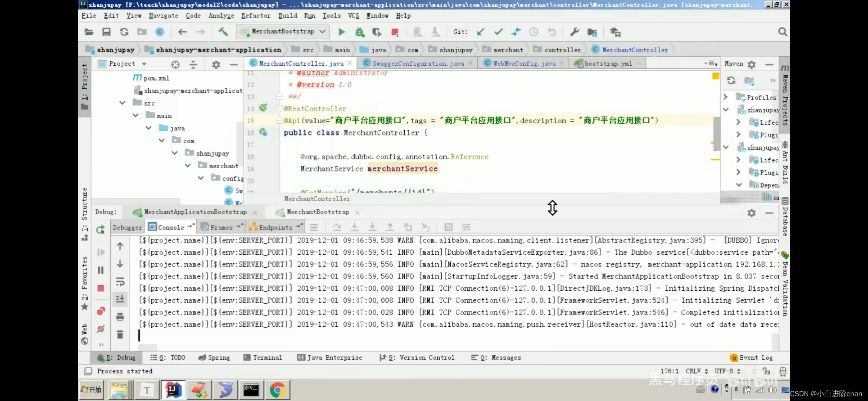Click the Open folder toolbar icon
868x401 pixels.
click(x=89, y=32)
